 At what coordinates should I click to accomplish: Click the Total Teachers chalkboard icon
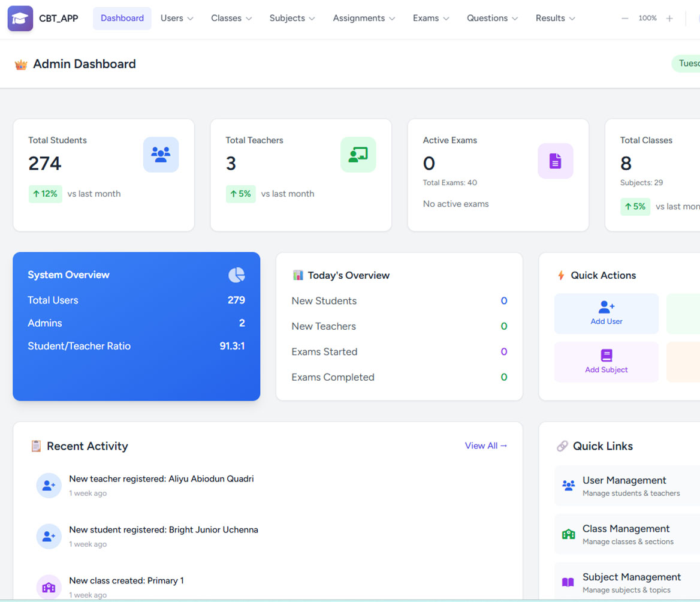coord(358,155)
